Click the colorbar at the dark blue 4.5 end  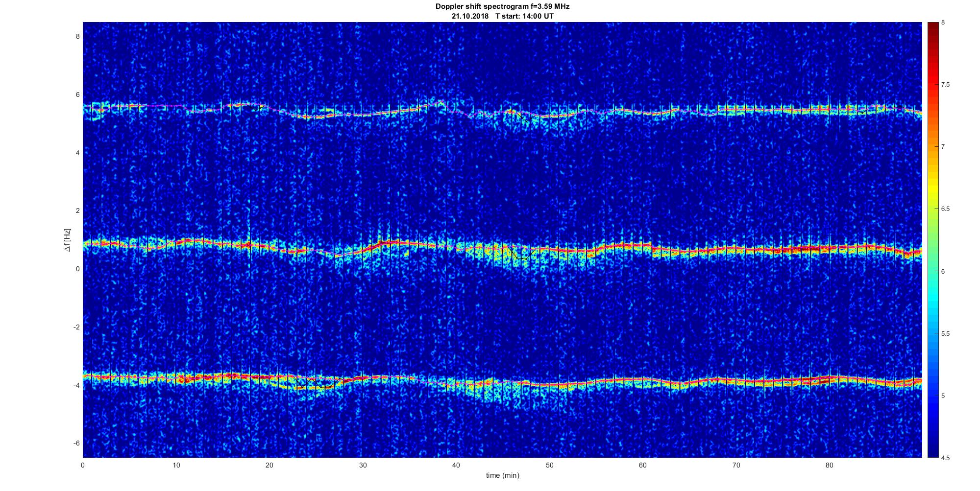pyautogui.click(x=932, y=455)
